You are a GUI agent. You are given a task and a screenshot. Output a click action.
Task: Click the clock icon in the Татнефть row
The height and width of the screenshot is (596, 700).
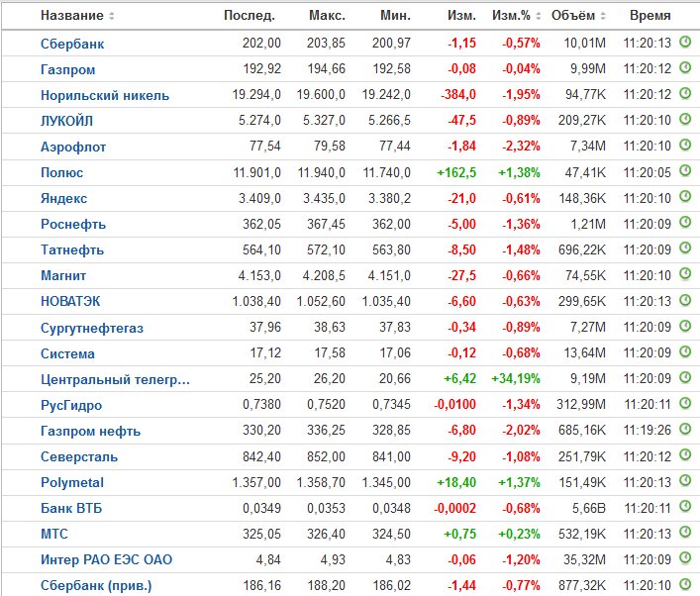685,248
